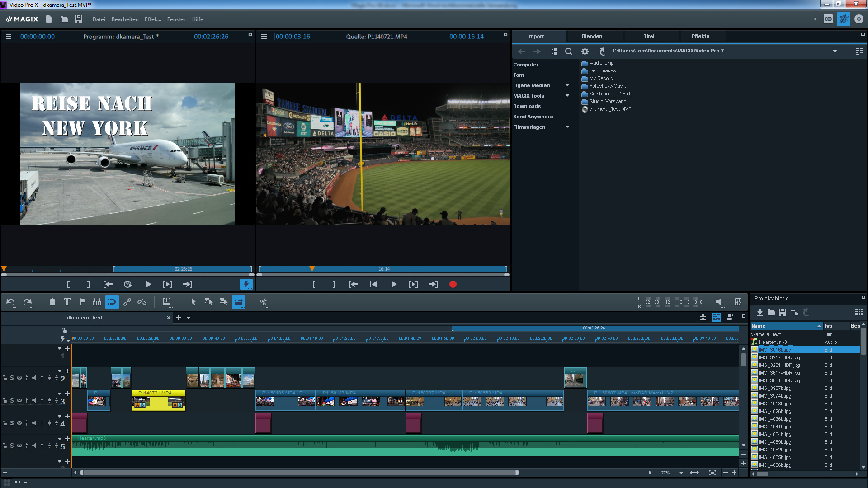Click the delete trash can icon

[x=52, y=302]
